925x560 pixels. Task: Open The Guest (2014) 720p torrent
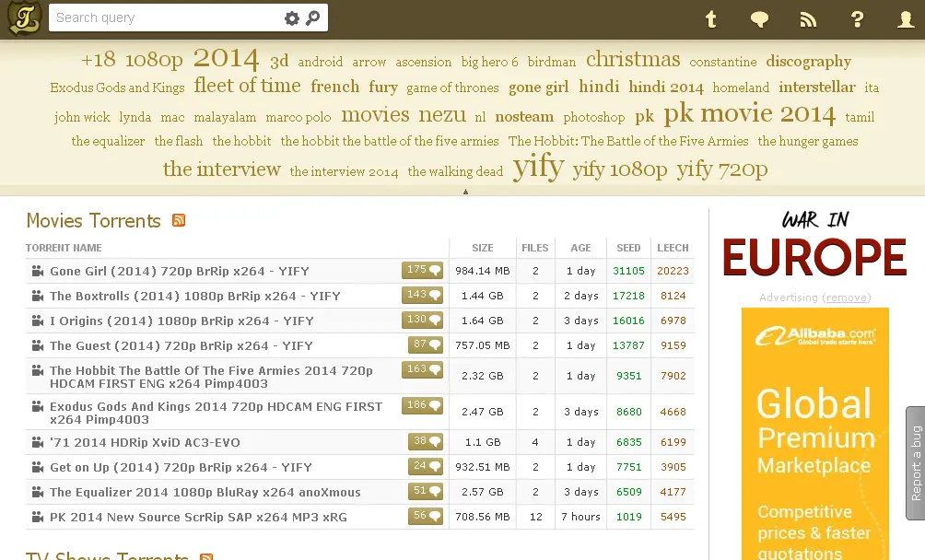[181, 345]
